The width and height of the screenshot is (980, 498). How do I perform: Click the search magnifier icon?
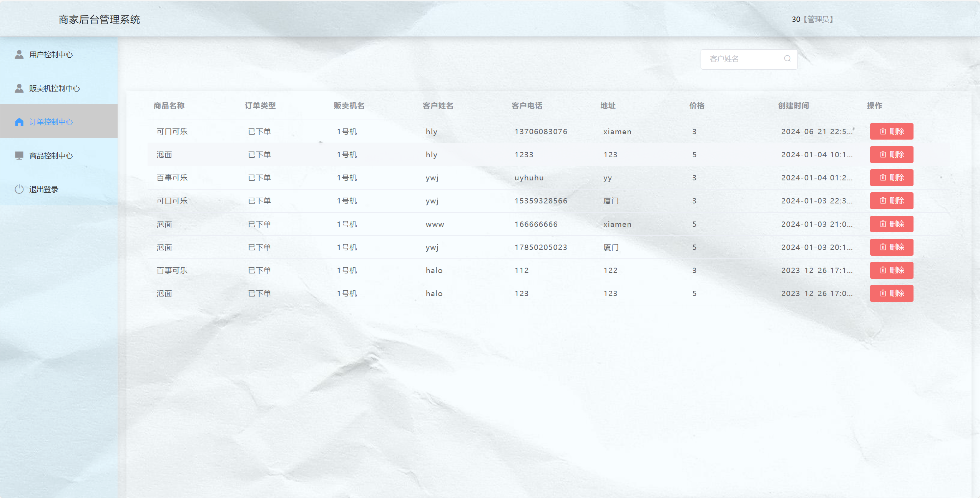click(787, 58)
